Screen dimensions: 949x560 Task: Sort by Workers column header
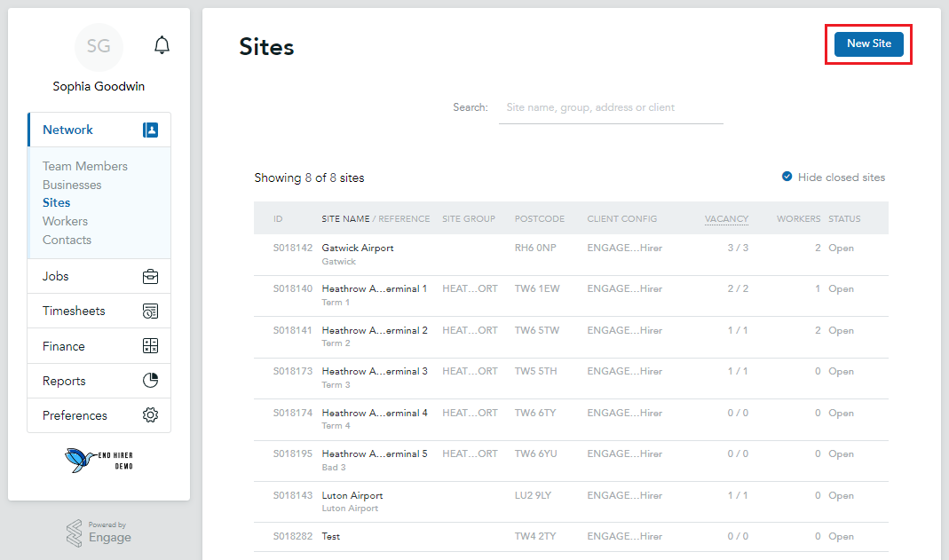798,219
